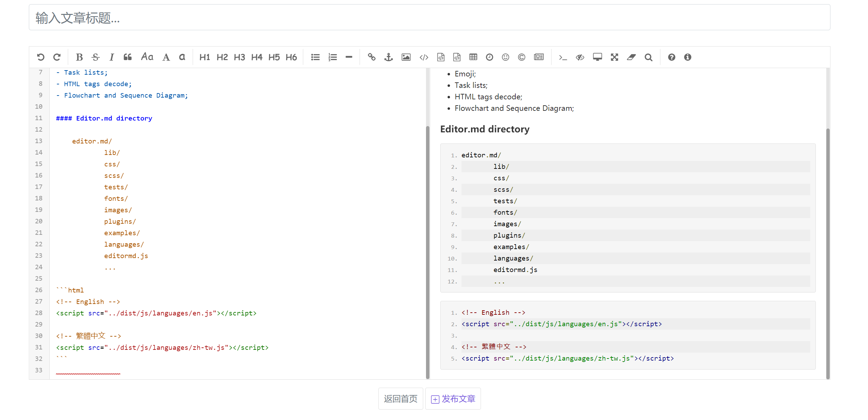Insert an anchor with anchor icon
The width and height of the screenshot is (868, 420).
(x=388, y=57)
